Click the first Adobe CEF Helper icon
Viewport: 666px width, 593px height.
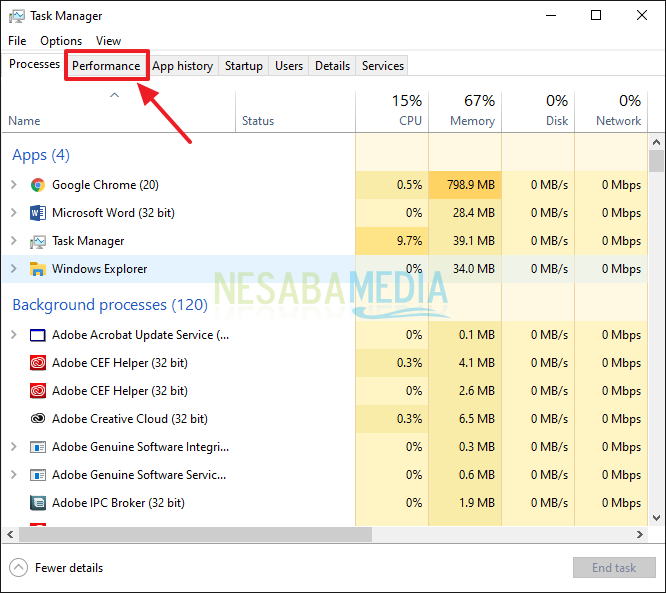[x=38, y=363]
